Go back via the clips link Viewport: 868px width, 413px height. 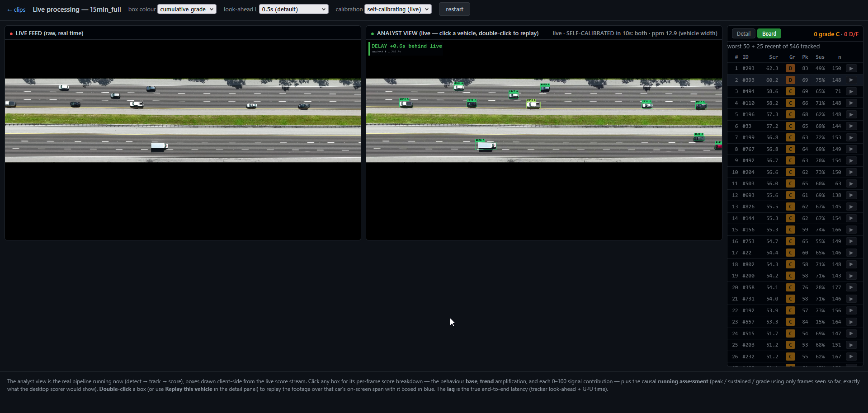coord(16,9)
